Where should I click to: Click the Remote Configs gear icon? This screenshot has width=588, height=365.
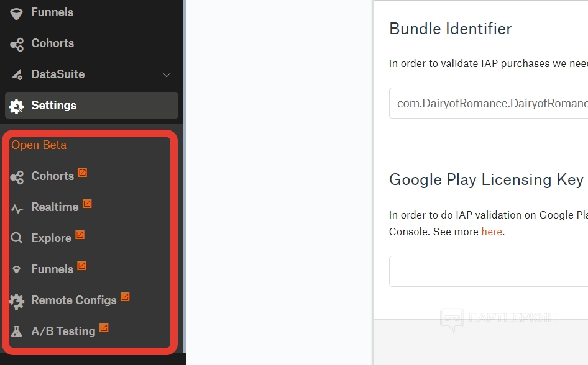pyautogui.click(x=17, y=302)
